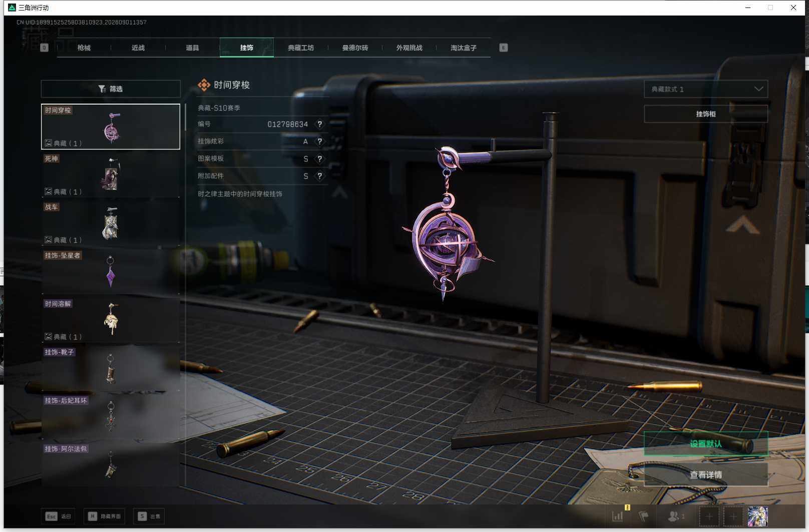Click the flag icon in bottom bar
Screen dimensions: 809x532
pyautogui.click(x=644, y=516)
